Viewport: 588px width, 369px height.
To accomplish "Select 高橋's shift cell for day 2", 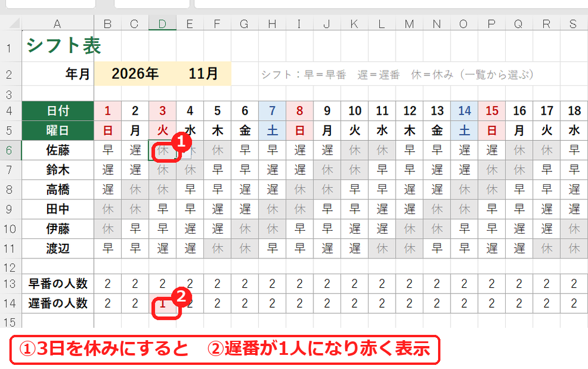I will point(135,190).
